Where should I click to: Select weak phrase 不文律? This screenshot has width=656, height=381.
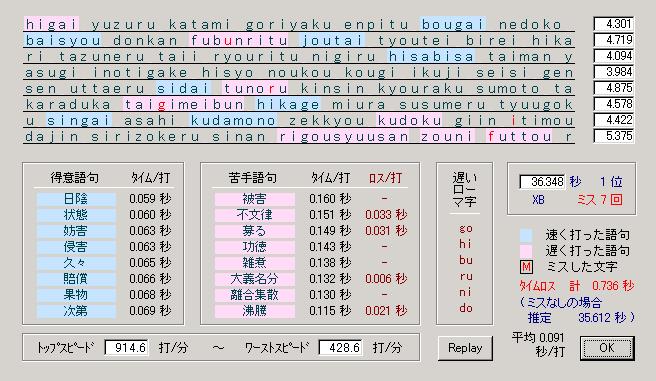tap(254, 215)
